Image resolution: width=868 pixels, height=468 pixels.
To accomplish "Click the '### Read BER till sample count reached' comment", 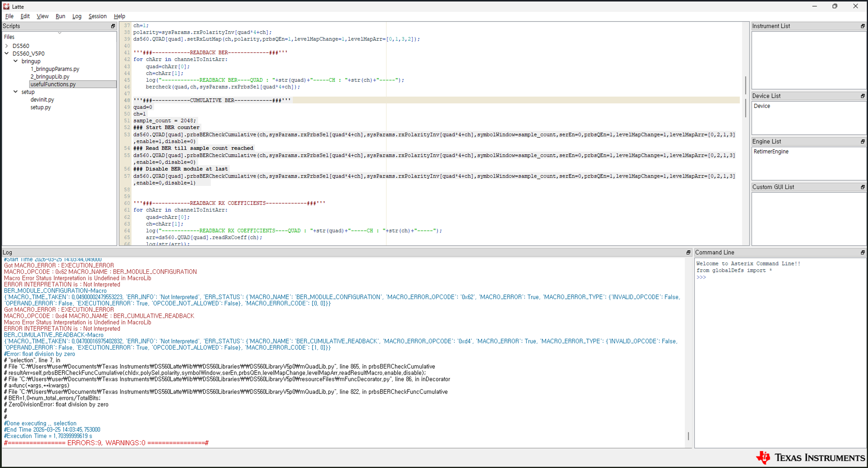I will [193, 148].
